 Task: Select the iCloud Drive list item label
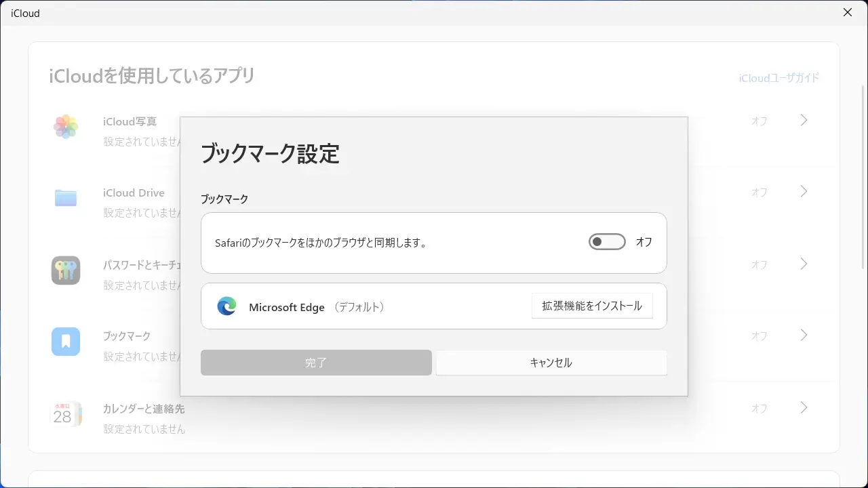click(134, 193)
